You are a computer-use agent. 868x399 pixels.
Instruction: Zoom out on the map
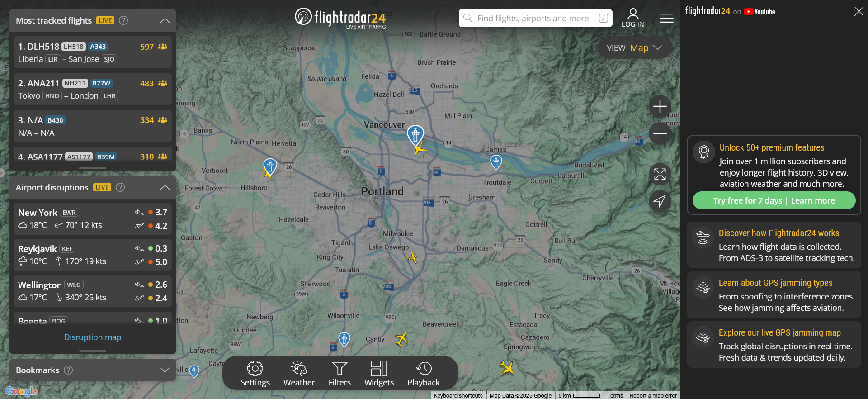tap(660, 133)
